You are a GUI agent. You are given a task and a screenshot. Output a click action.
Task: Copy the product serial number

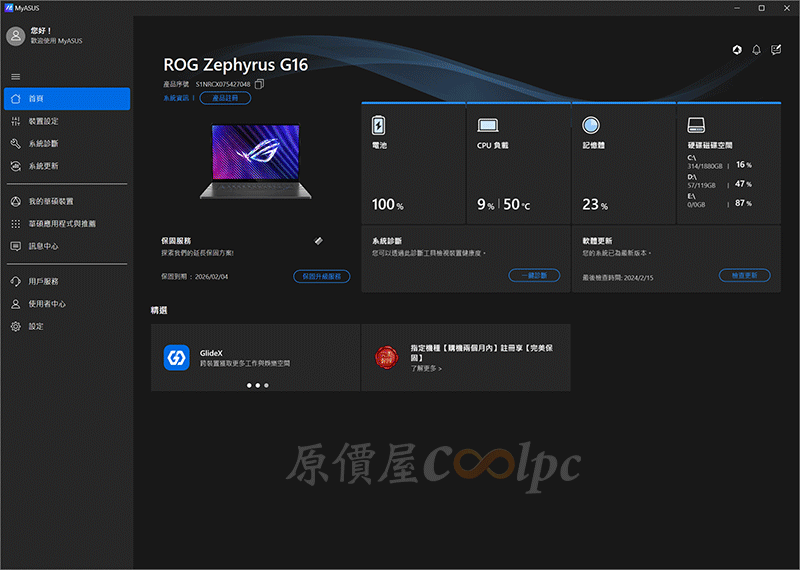[259, 84]
